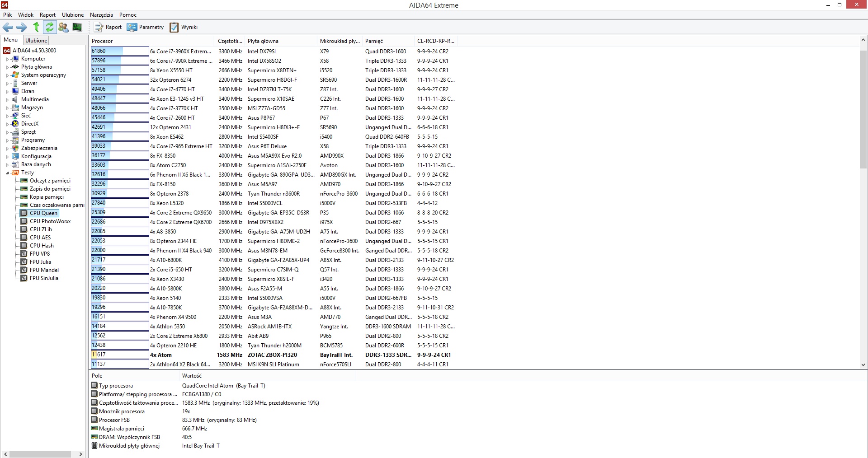Switch to the Menu sidebar tab

11,40
